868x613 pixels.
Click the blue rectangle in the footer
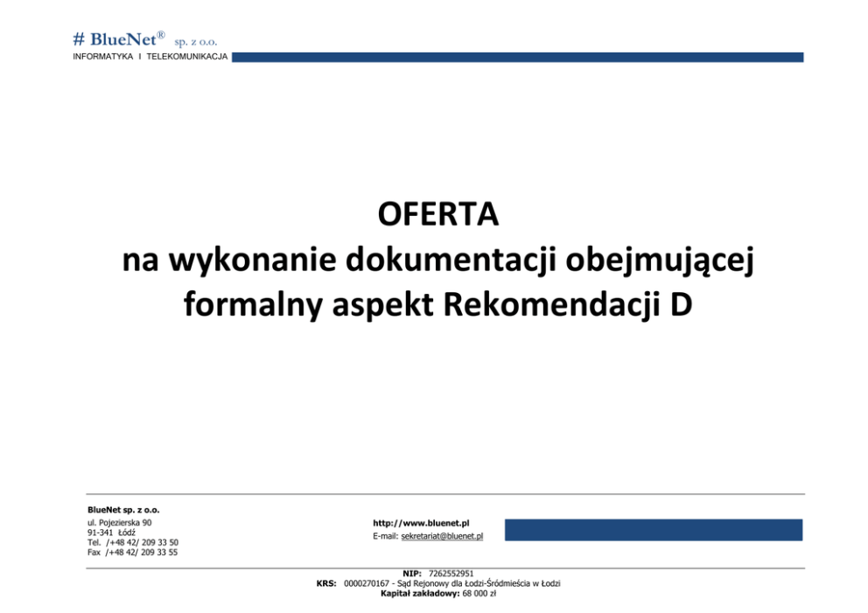pyautogui.click(x=653, y=529)
